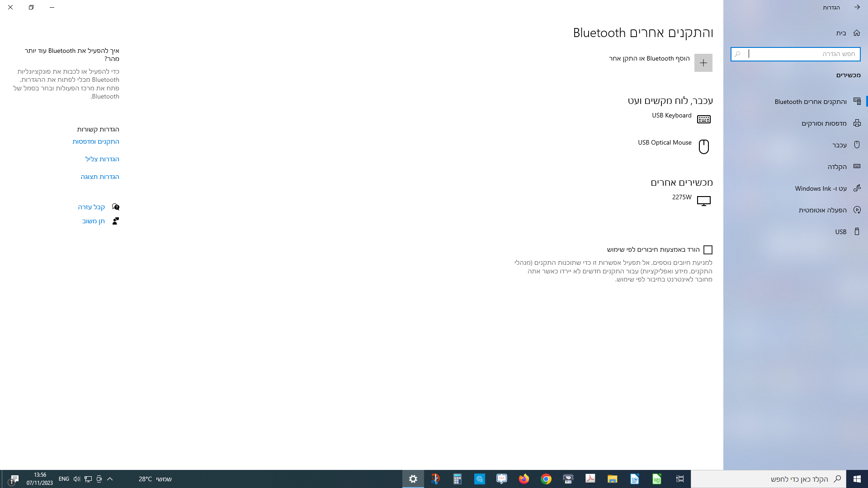
Task: Open LibreOffice Writer from the taskbar
Action: (635, 479)
